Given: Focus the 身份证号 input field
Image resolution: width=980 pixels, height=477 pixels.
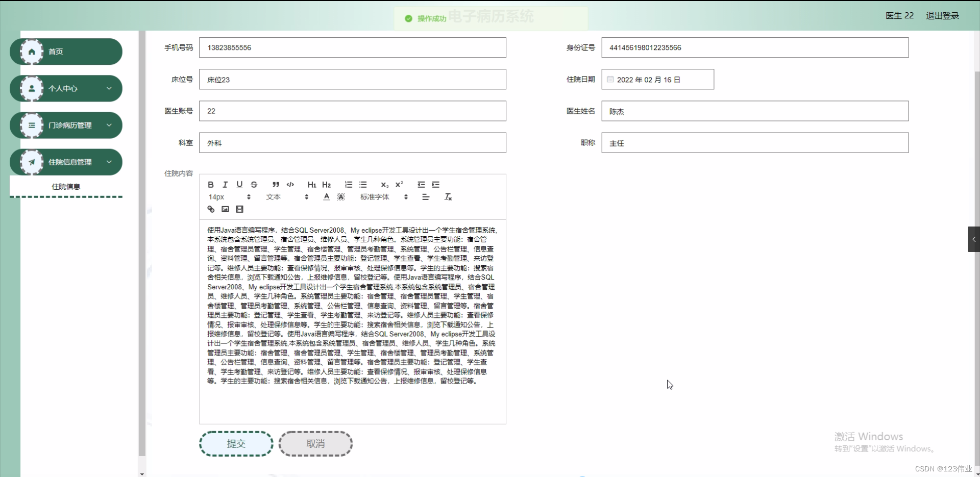Looking at the screenshot, I should pyautogui.click(x=755, y=47).
